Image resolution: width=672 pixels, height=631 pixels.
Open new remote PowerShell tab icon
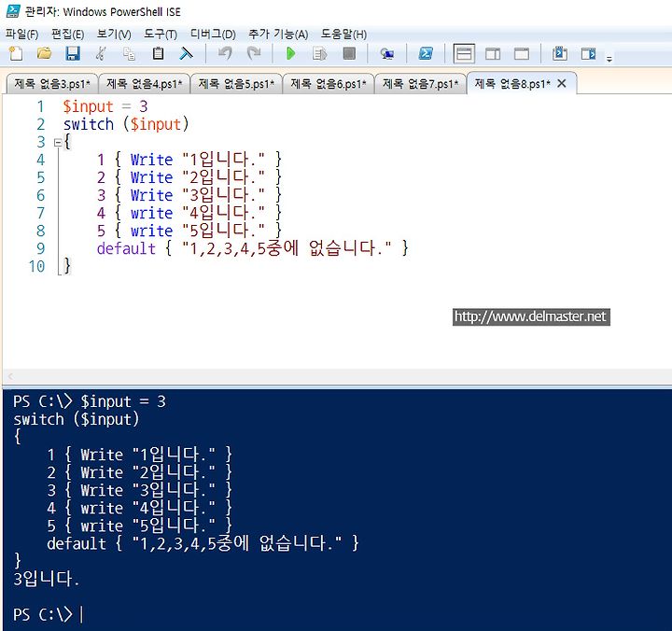pos(387,54)
